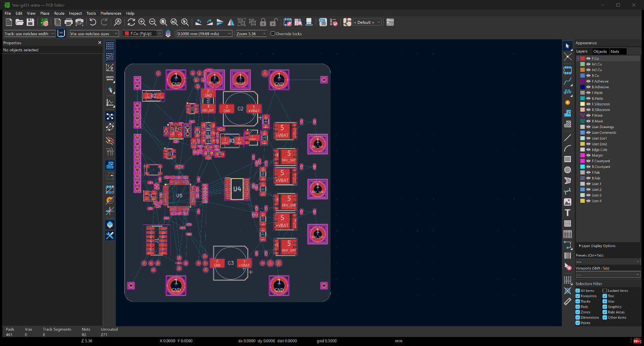Select the Place Footprints tool

point(568,70)
